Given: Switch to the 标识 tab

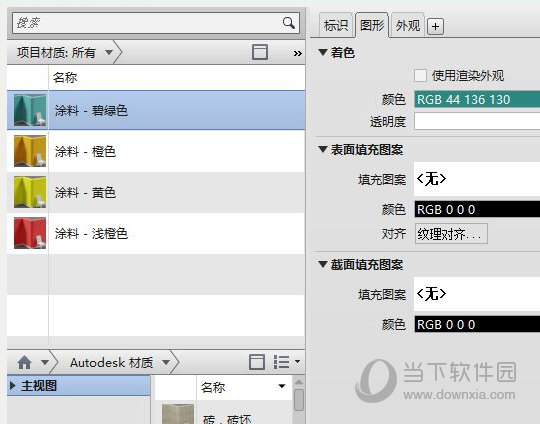Looking at the screenshot, I should (x=336, y=25).
